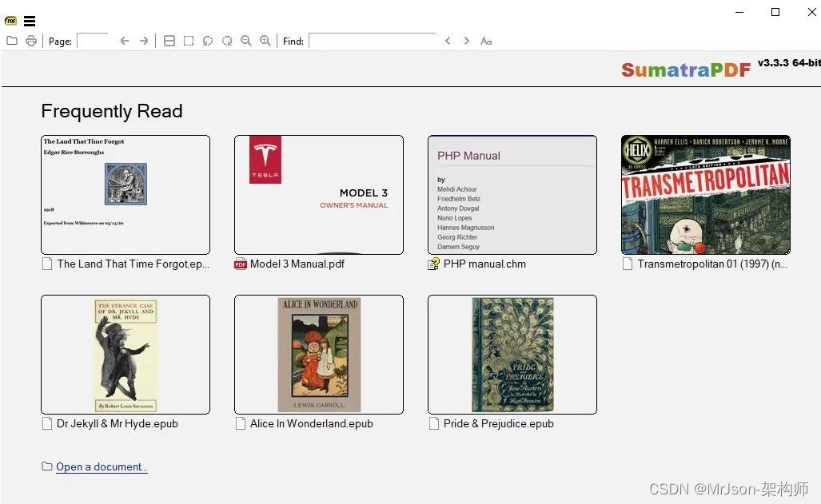Switch to single page view
This screenshot has height=504, width=821.
click(x=189, y=41)
